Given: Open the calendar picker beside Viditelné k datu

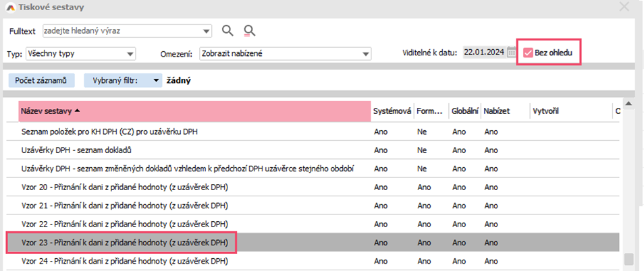Looking at the screenshot, I should [x=511, y=53].
